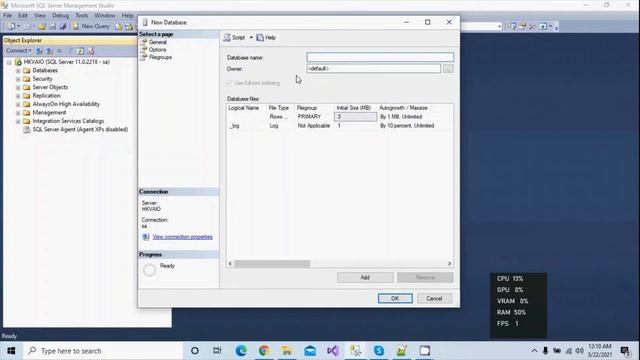The height and width of the screenshot is (360, 640).
Task: Open the Debug menu
Action: (60, 15)
